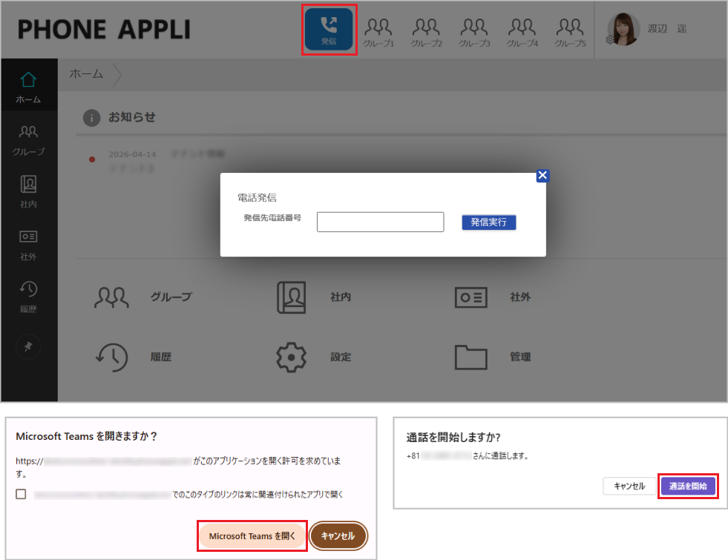Click the 発信 call icon in header
The width and height of the screenshot is (728, 560).
(329, 30)
